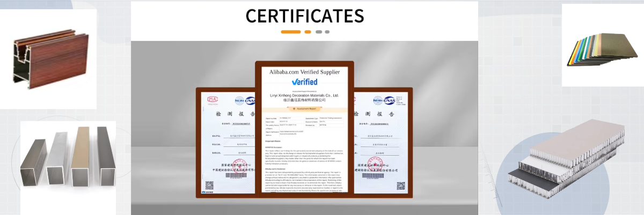Open the Alibaba.com Verified Supplier certificate

point(304,128)
